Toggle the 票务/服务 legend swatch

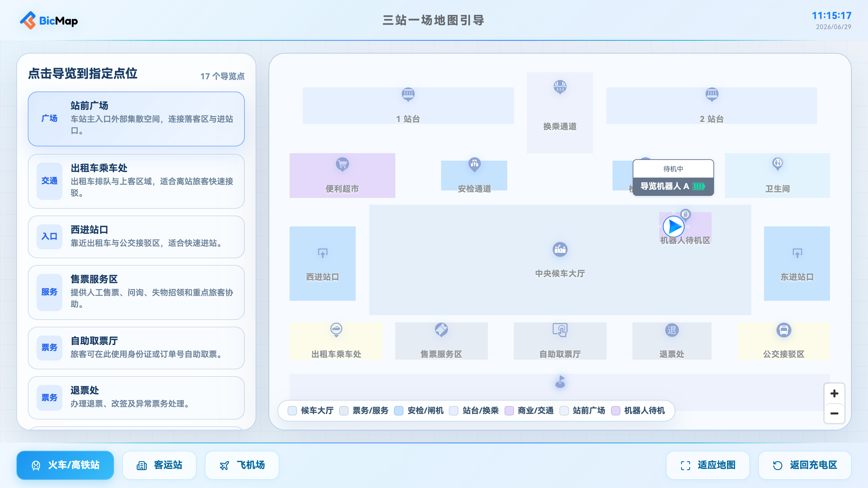344,411
